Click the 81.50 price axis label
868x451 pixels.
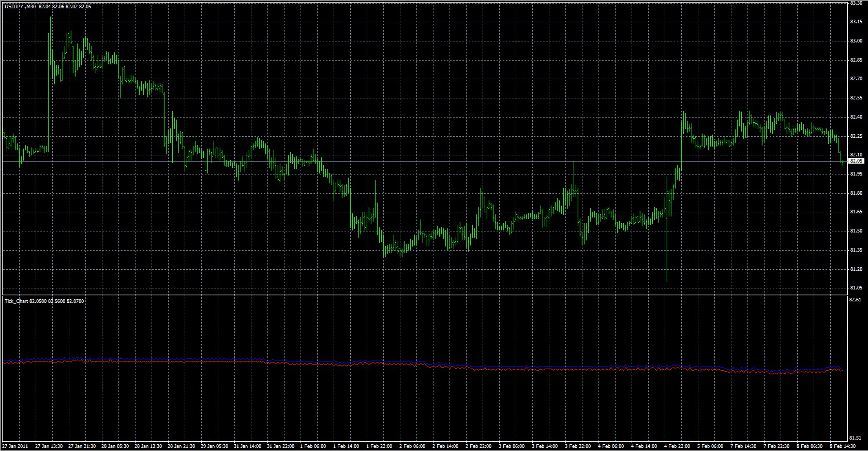(856, 231)
